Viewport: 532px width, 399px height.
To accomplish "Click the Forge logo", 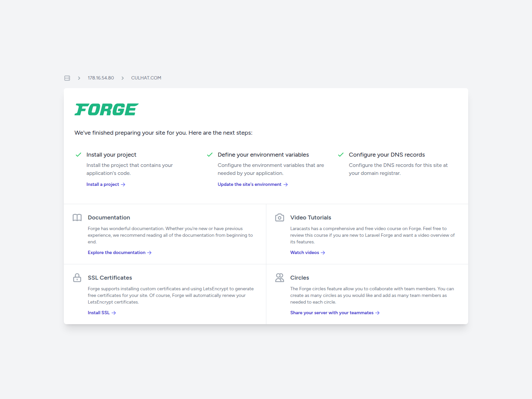I will [106, 109].
